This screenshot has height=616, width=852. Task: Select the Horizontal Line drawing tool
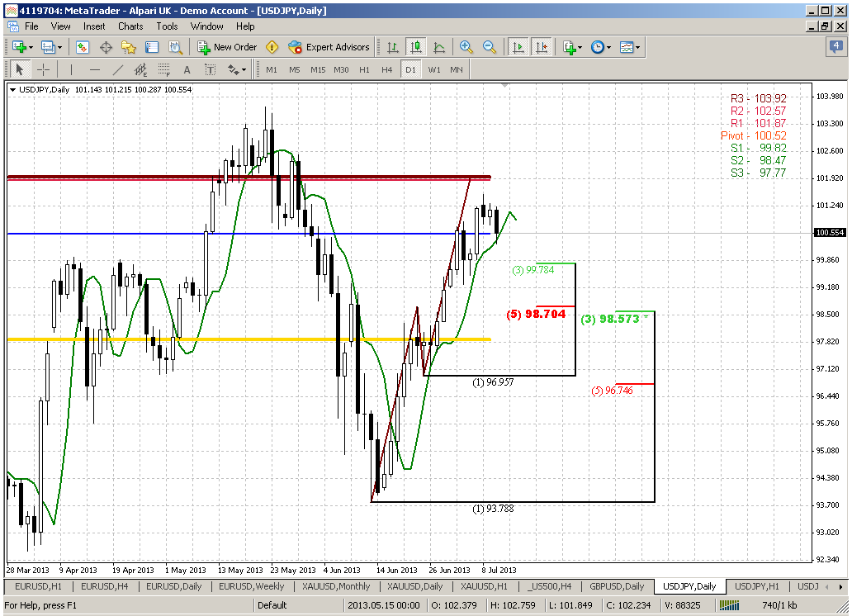click(x=94, y=69)
